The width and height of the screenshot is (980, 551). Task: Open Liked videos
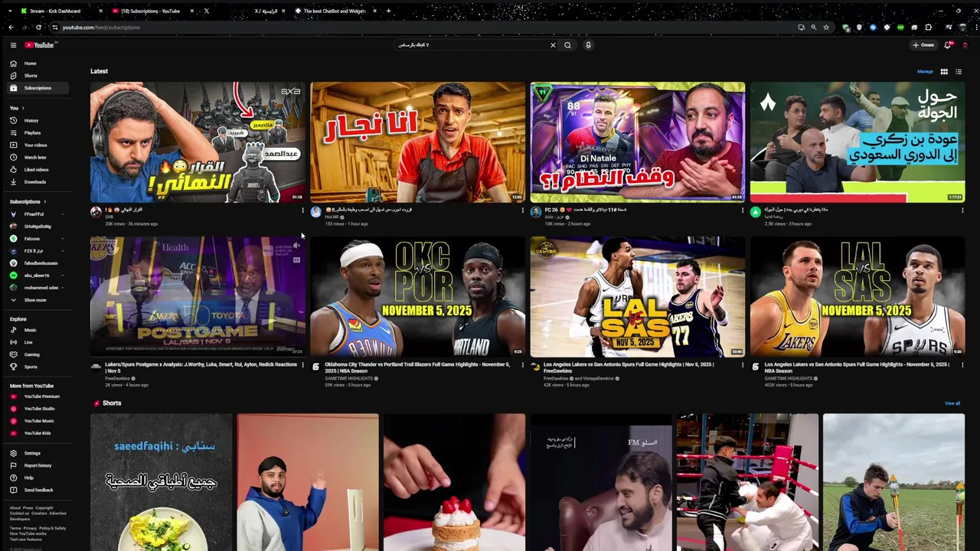point(38,169)
